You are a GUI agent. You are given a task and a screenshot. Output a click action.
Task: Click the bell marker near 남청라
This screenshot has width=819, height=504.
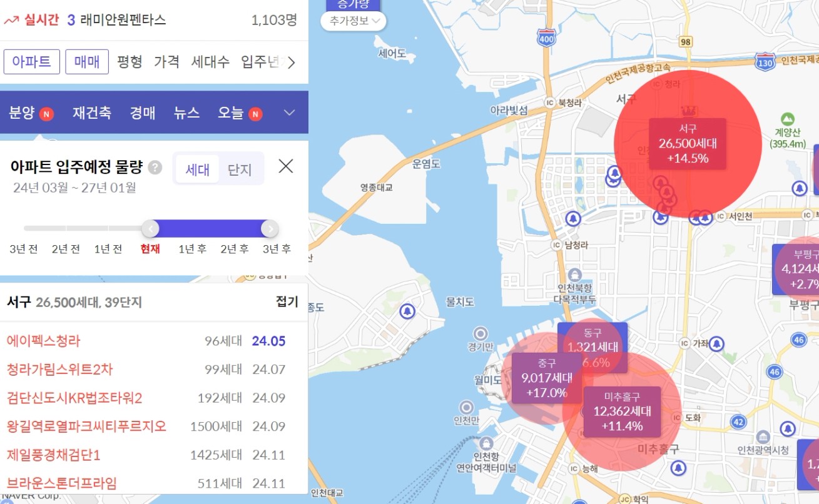click(x=572, y=219)
